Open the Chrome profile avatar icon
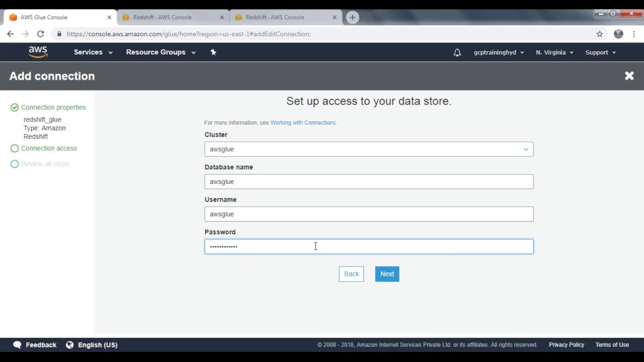 (618, 34)
